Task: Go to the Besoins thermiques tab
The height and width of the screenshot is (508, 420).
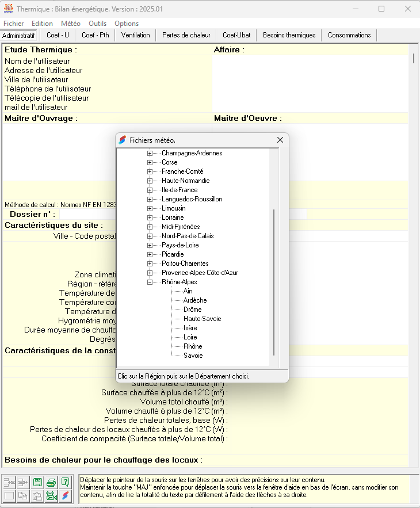Action: click(x=289, y=35)
